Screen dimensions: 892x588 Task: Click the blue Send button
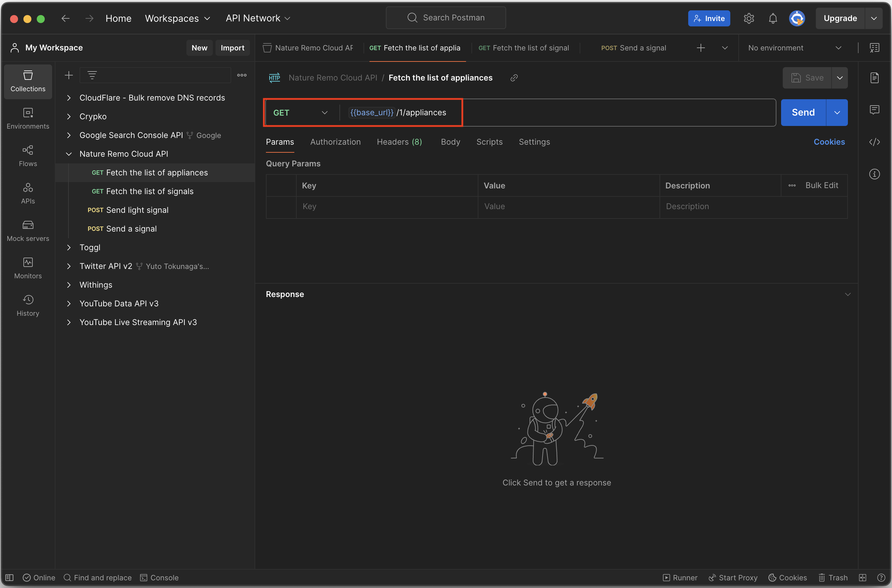point(803,113)
